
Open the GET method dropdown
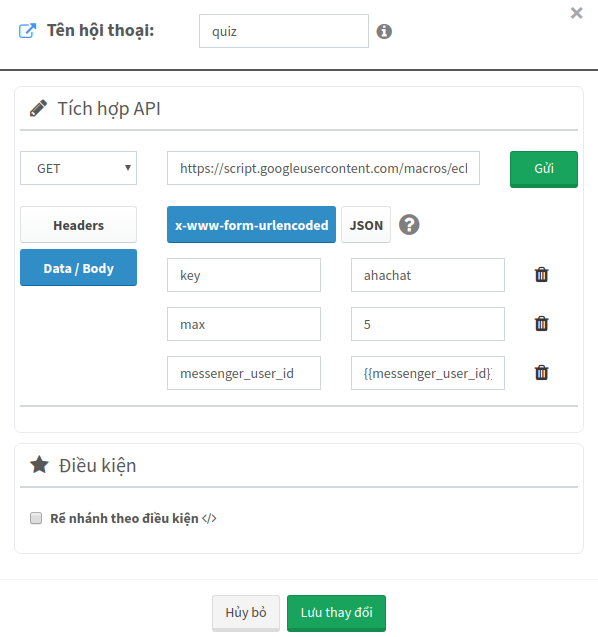pos(78,168)
